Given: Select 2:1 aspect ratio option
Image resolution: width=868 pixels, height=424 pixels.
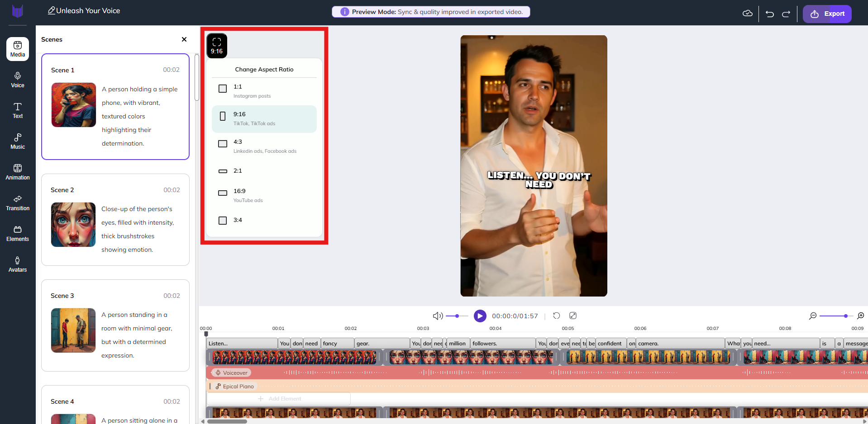Looking at the screenshot, I should [264, 171].
